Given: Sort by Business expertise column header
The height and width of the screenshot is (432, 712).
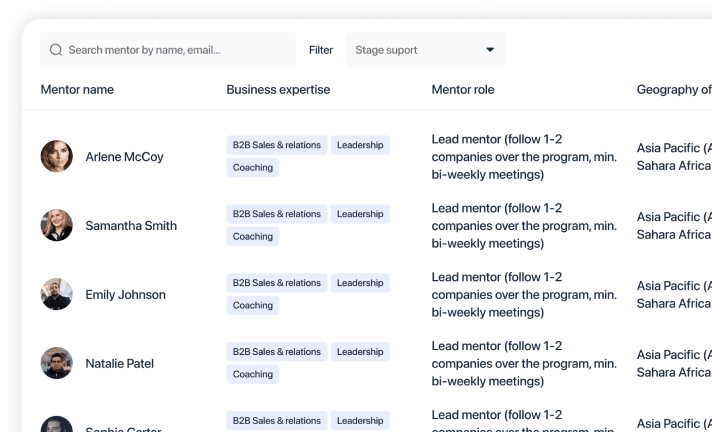Looking at the screenshot, I should point(278,90).
